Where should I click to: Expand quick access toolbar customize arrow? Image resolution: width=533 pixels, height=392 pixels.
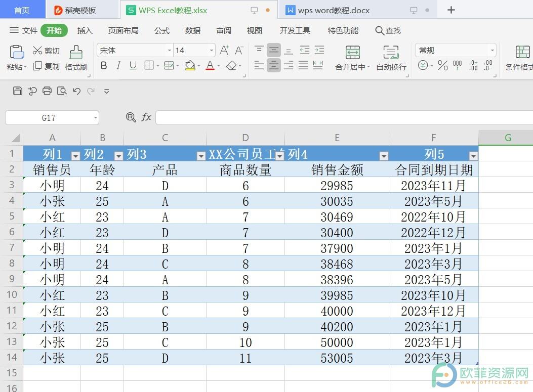[106, 91]
